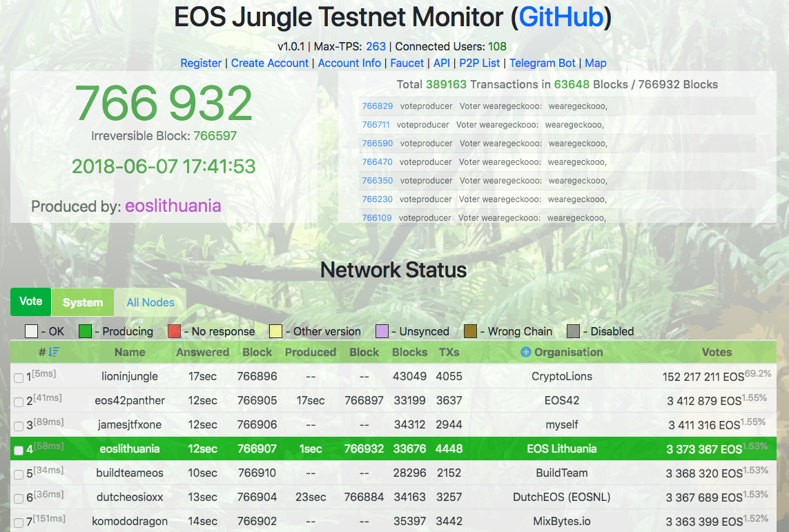Click the Wrong Chain brown swatch
Screen dimensions: 789x532
coord(470,331)
